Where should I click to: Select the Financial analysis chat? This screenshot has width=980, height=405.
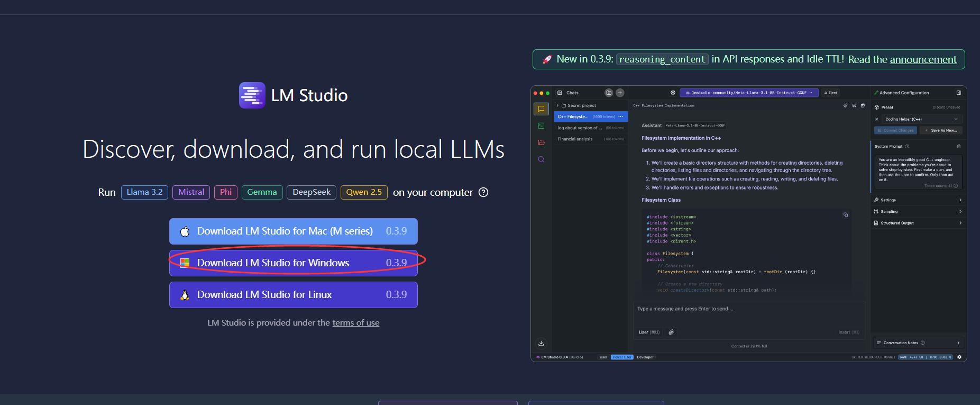(x=591, y=139)
